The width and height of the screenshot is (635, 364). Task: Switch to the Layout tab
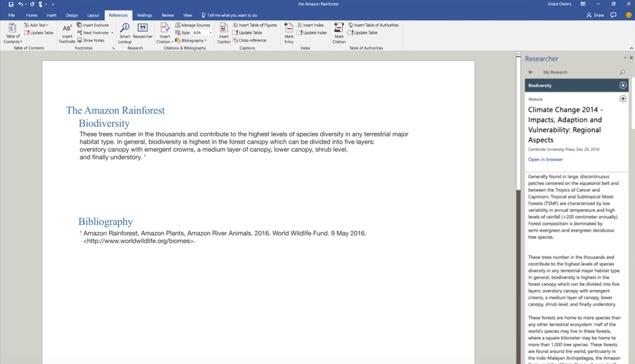93,15
